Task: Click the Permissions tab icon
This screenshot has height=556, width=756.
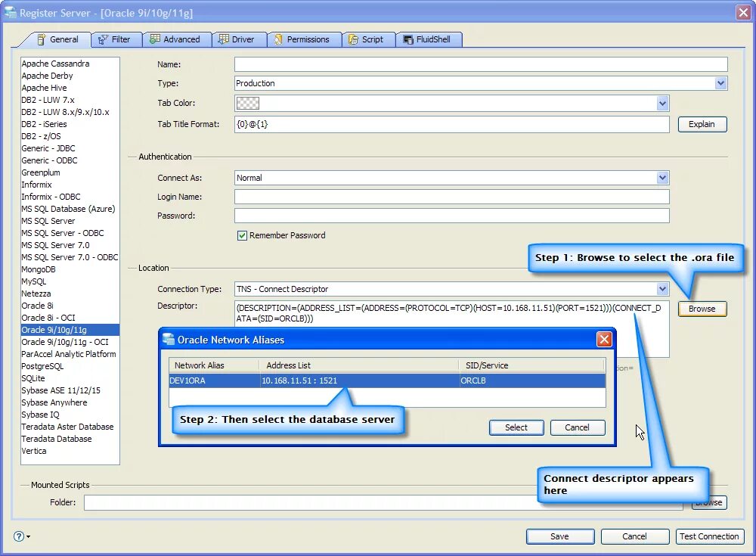Action: (278, 39)
